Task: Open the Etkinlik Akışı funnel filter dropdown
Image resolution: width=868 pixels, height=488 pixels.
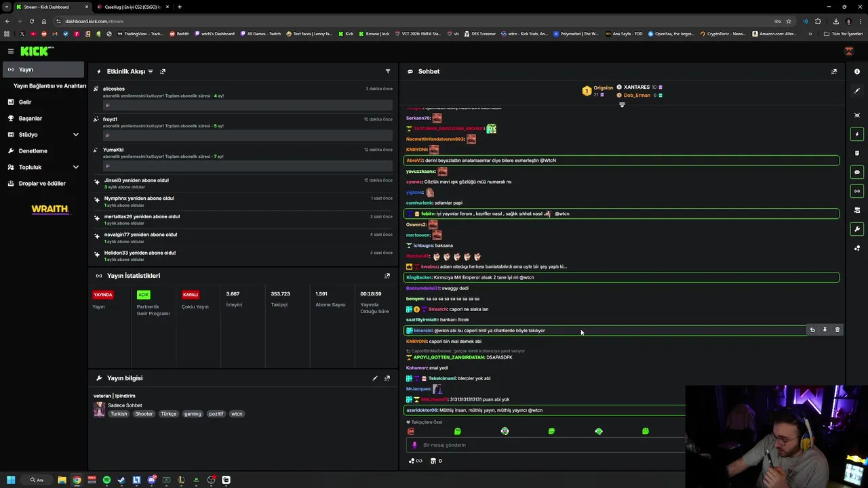Action: [x=388, y=71]
